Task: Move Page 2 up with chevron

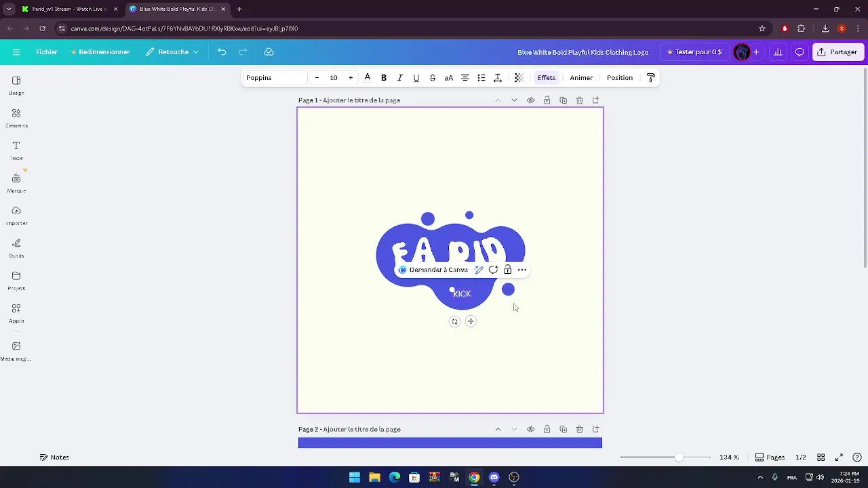Action: [x=498, y=429]
